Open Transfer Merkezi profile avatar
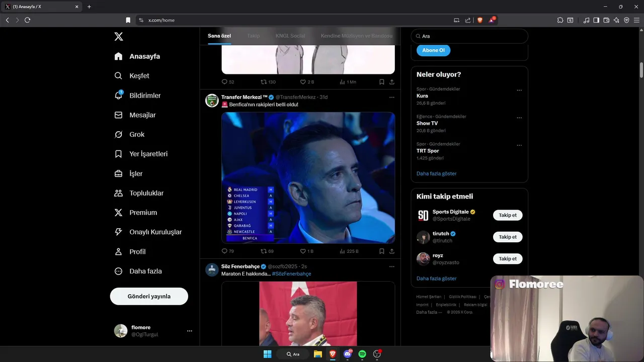The image size is (644, 362). pyautogui.click(x=212, y=100)
